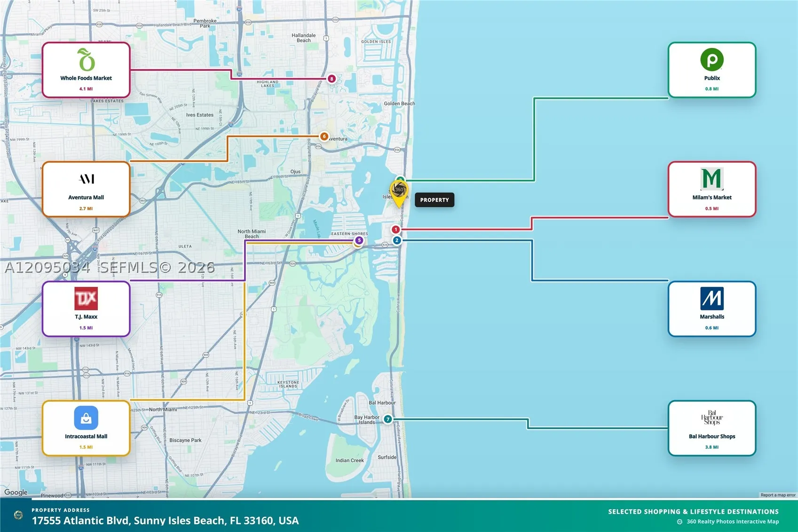This screenshot has width=798, height=532.
Task: Click the Marshalls blue M logo
Action: tap(711, 298)
